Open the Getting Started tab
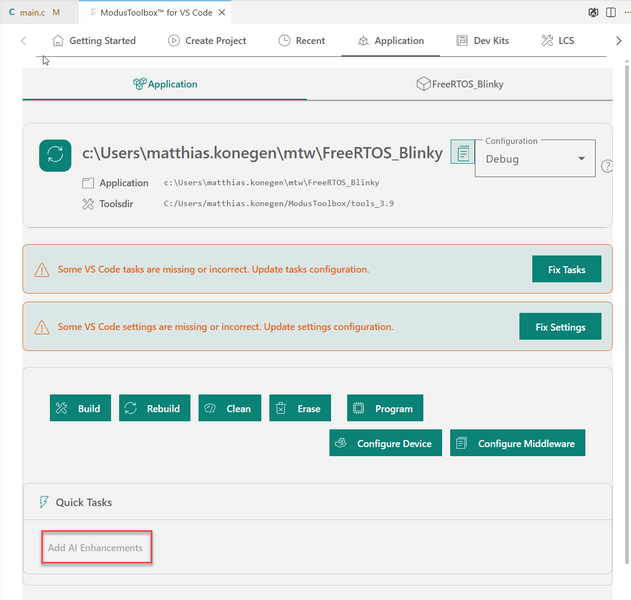Viewport: 631px width, 600px height. [94, 41]
